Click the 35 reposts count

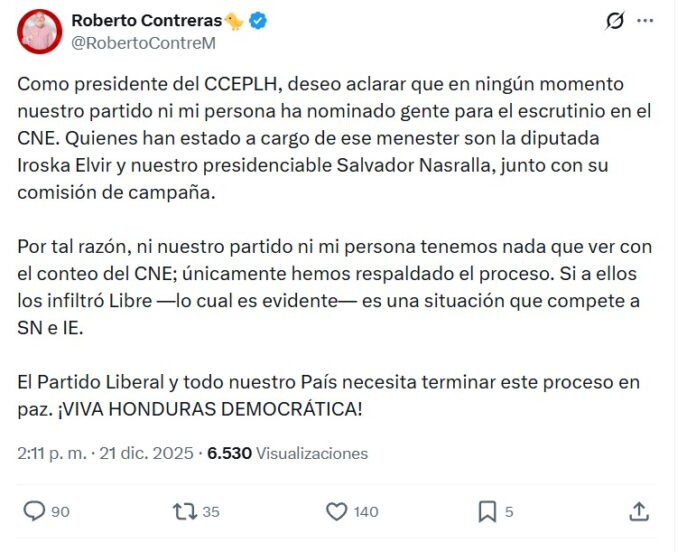(x=210, y=511)
